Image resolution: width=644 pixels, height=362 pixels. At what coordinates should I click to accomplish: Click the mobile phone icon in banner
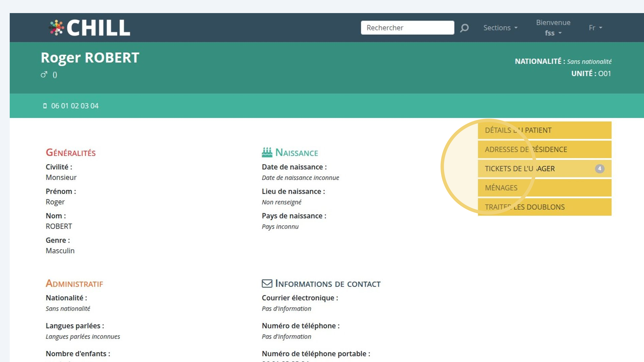45,106
